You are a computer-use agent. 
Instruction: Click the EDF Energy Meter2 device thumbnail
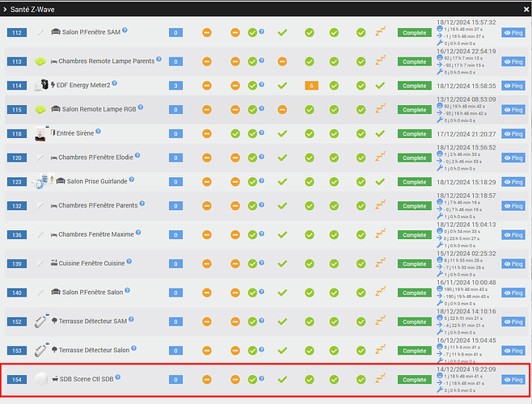[42, 85]
